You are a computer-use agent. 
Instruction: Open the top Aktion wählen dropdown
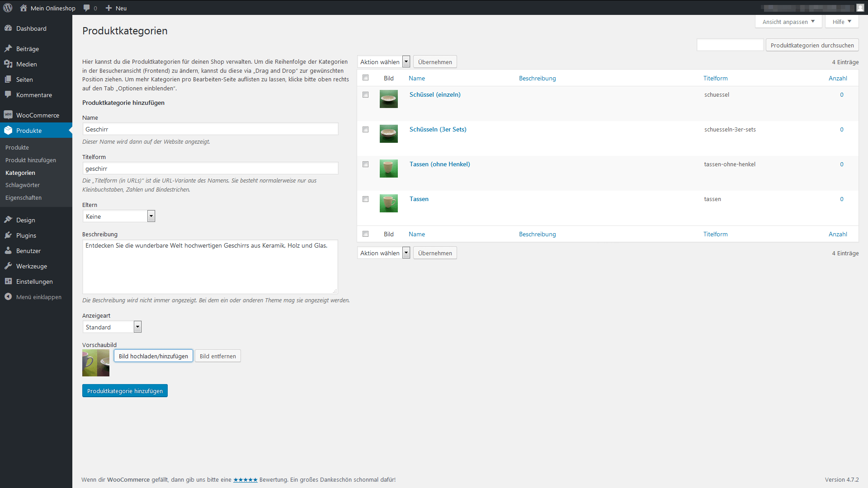point(384,61)
